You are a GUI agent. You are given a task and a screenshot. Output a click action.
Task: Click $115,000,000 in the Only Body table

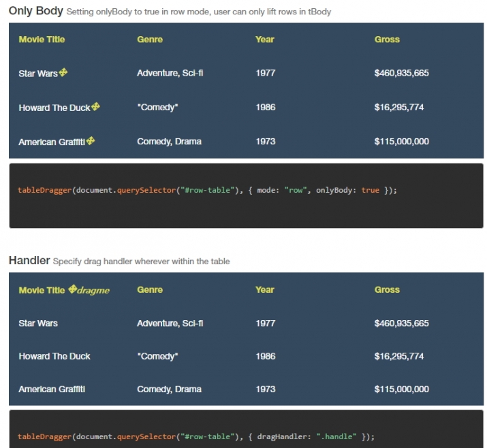(401, 141)
